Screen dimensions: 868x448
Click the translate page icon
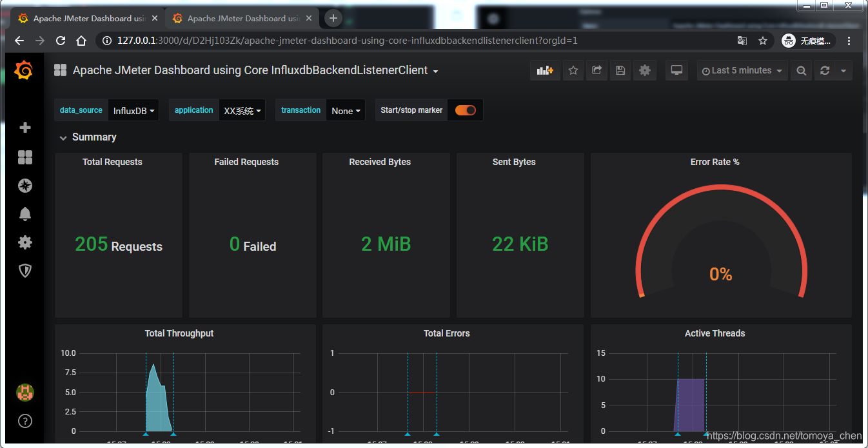click(742, 41)
